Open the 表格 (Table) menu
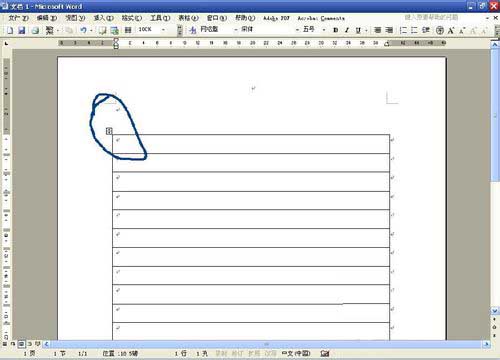Viewport: 500px width, 360px height. [x=188, y=18]
